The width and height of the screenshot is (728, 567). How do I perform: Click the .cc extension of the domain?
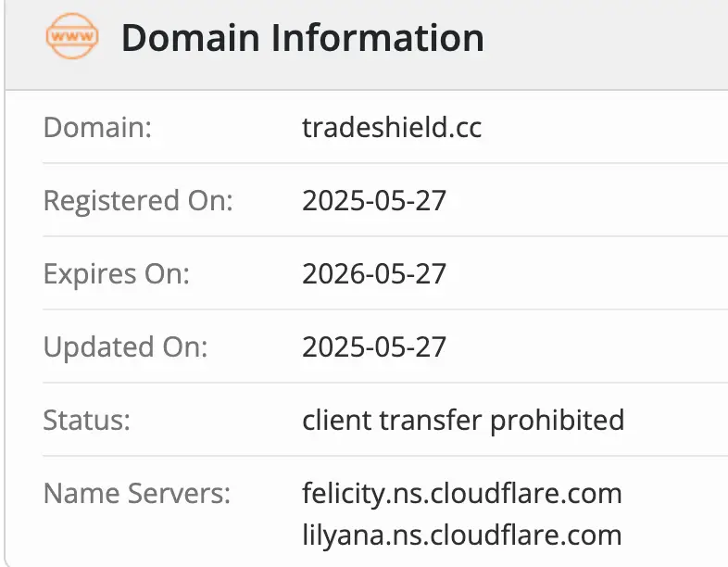click(466, 127)
